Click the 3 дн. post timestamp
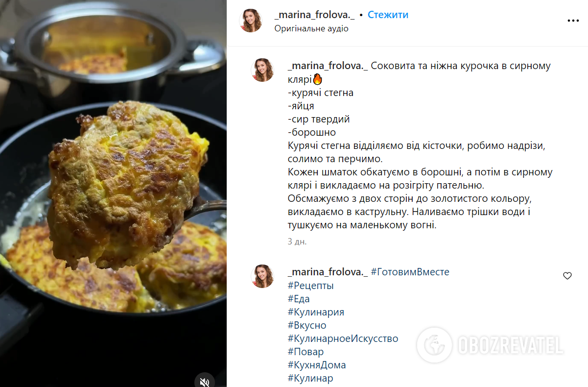 click(297, 242)
